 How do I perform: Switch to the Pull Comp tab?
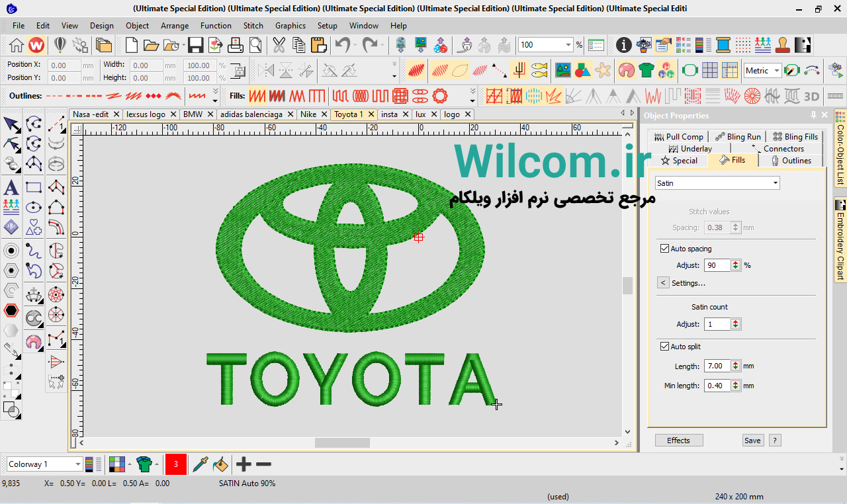(x=678, y=137)
